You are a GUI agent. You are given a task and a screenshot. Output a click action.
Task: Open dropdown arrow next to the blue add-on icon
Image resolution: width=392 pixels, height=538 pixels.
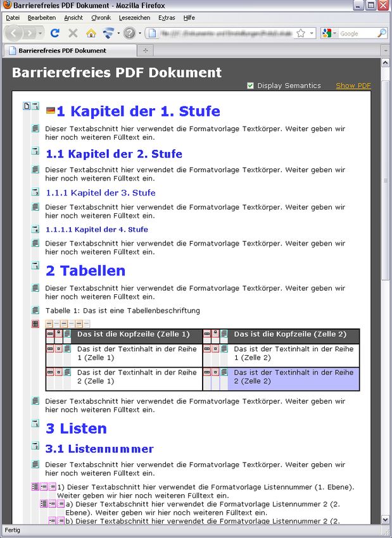pos(118,34)
